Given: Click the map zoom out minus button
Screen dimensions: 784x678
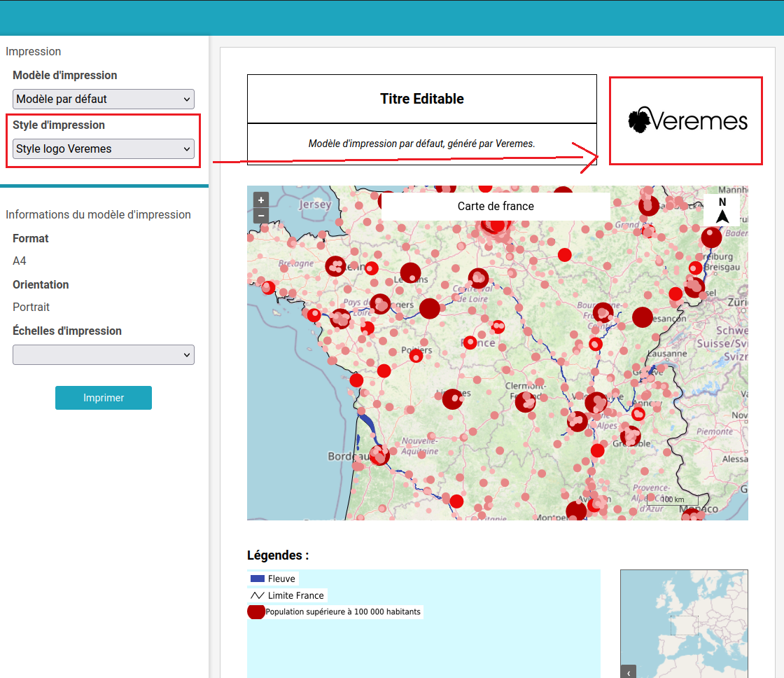Looking at the screenshot, I should [261, 216].
